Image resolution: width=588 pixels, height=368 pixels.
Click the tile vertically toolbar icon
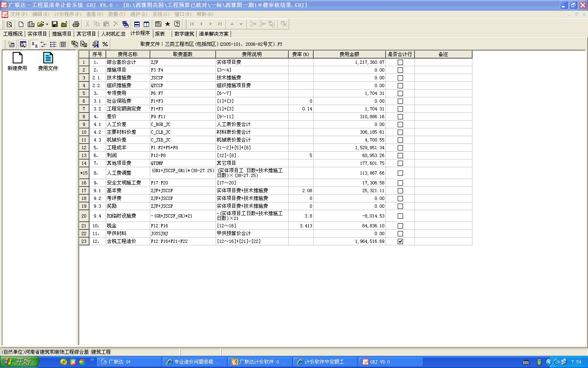coord(146,24)
